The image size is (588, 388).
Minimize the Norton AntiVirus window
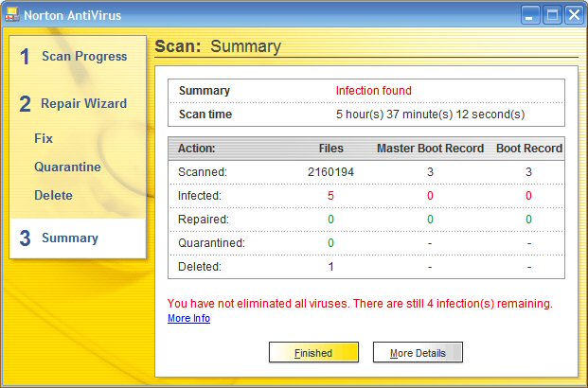[x=530, y=15]
